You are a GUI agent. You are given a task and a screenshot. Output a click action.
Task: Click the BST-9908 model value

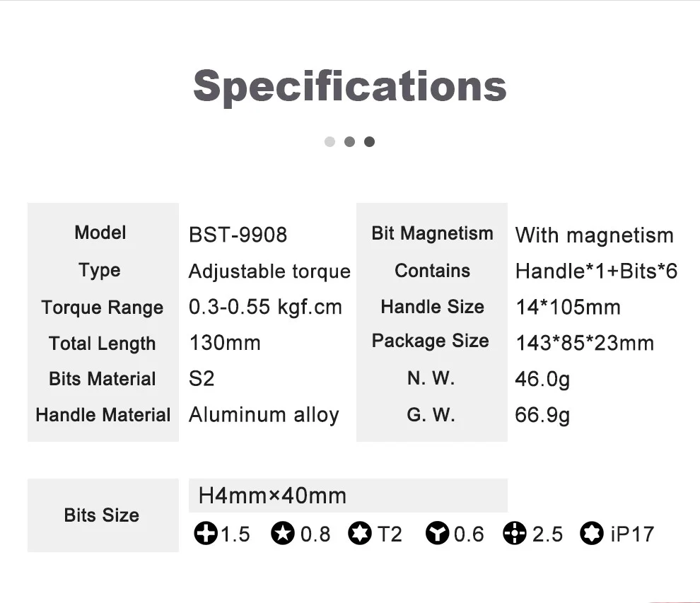click(x=238, y=235)
